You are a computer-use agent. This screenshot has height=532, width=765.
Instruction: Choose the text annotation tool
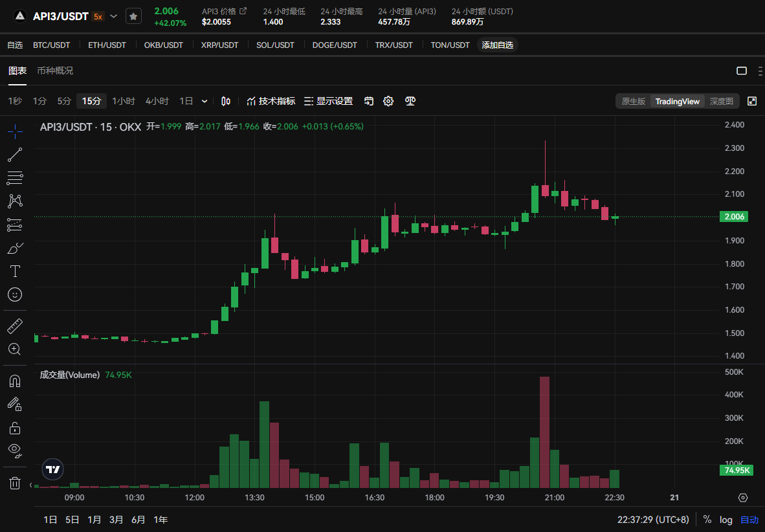point(15,271)
